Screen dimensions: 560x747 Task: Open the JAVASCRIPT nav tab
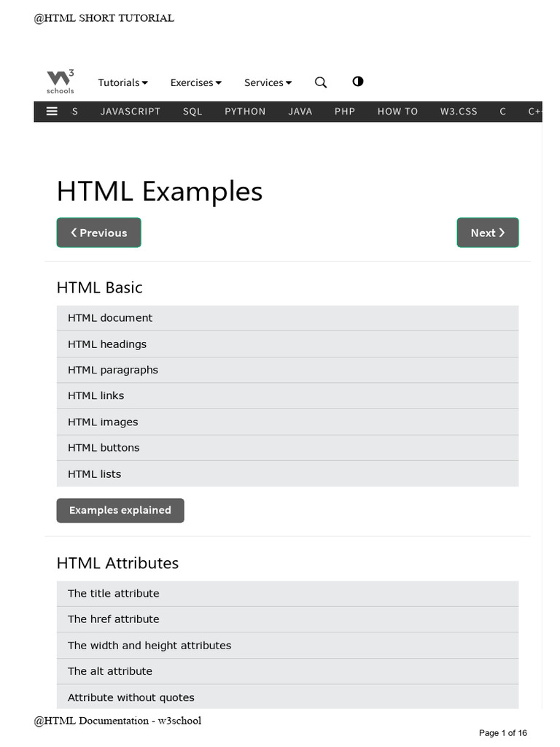pos(131,112)
